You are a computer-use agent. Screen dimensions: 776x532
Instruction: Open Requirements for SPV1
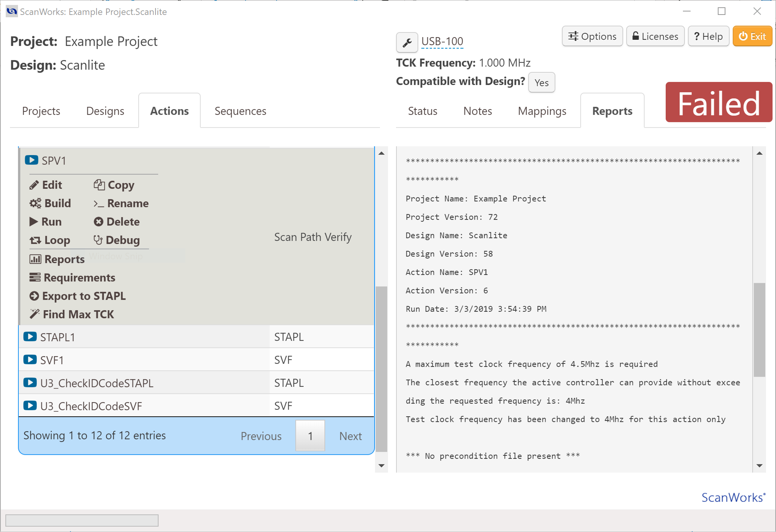(72, 278)
